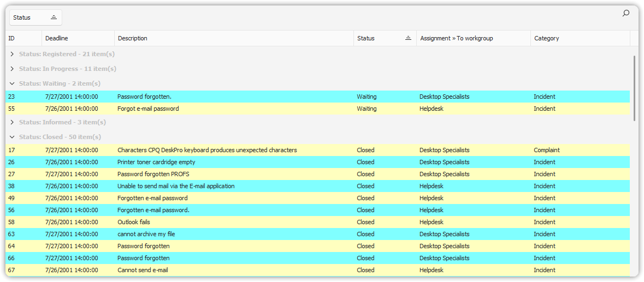Screen dimensions: 644x282
Task: Sort by the ID column header
Action: coord(23,38)
